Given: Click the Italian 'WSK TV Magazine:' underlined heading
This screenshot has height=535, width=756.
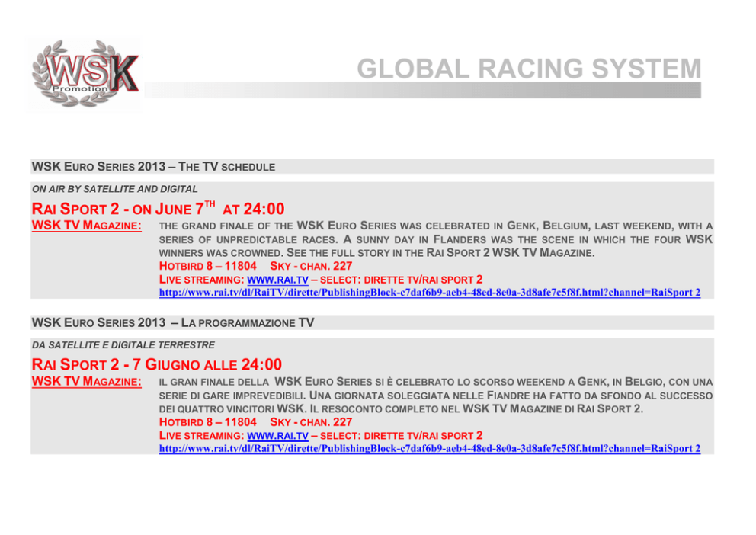Looking at the screenshot, I should point(87,382).
